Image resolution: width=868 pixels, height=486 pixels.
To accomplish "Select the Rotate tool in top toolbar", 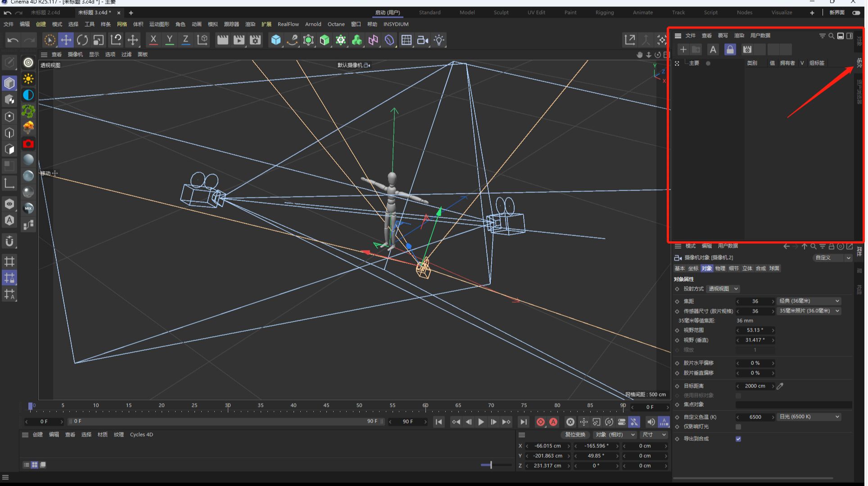I will point(82,40).
